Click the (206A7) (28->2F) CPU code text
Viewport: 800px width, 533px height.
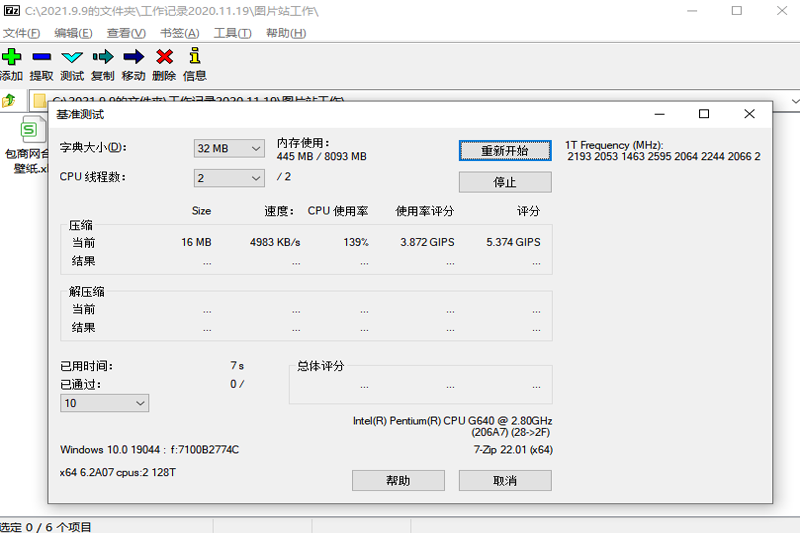pos(511,433)
